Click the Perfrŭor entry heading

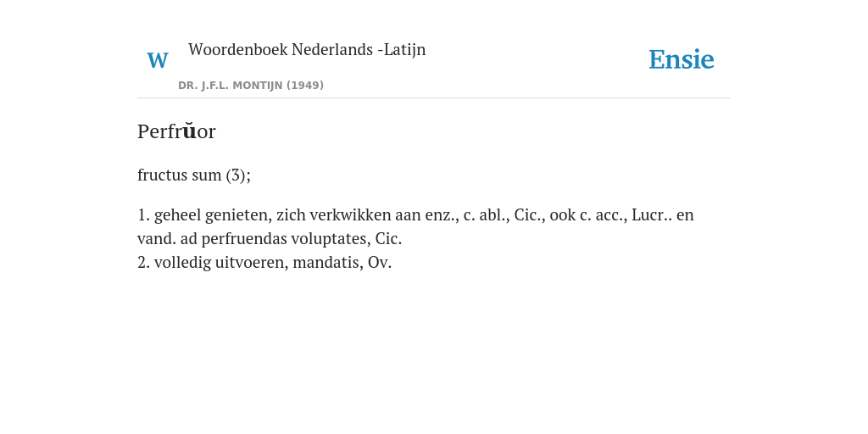pos(176,131)
